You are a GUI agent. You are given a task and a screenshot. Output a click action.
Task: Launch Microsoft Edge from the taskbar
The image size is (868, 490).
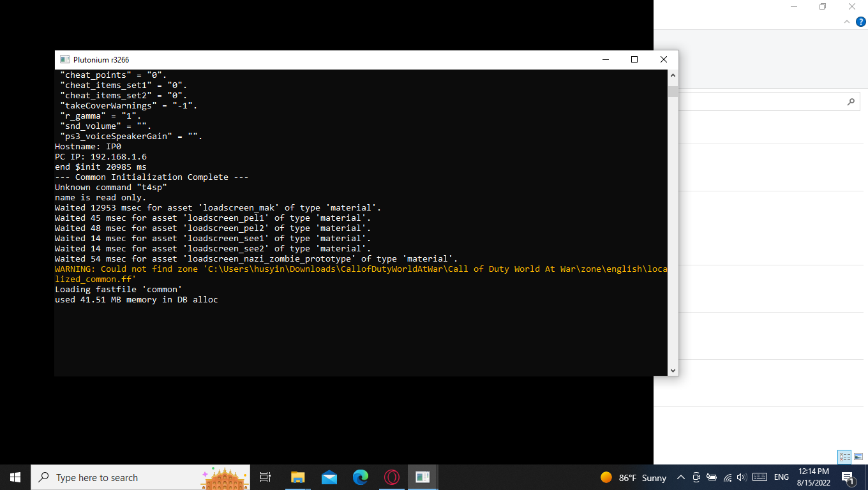click(361, 477)
